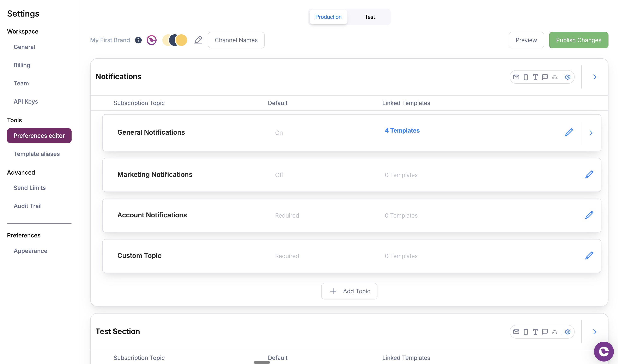Screen dimensions: 618x364
Task: Click the brand logo bird icon
Action: click(x=152, y=40)
